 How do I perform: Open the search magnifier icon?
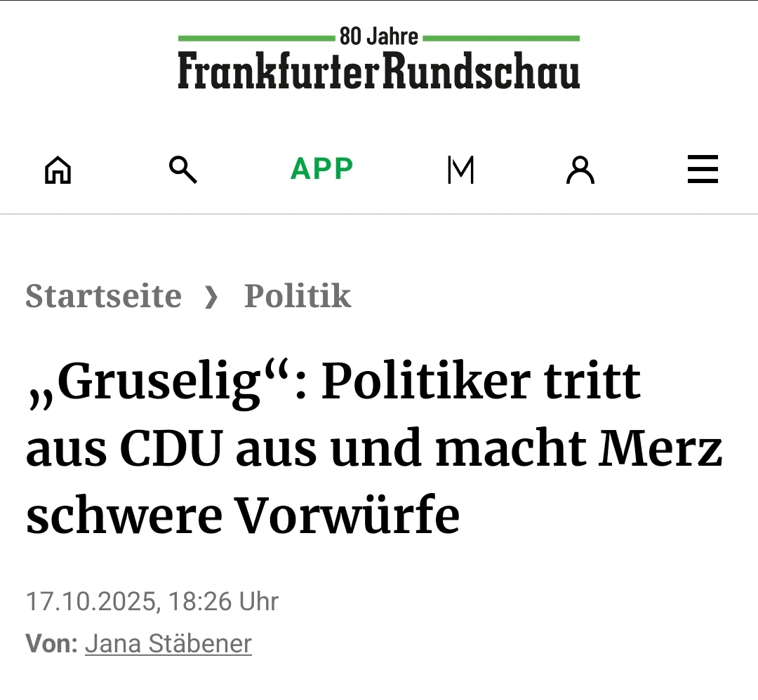pyautogui.click(x=183, y=170)
